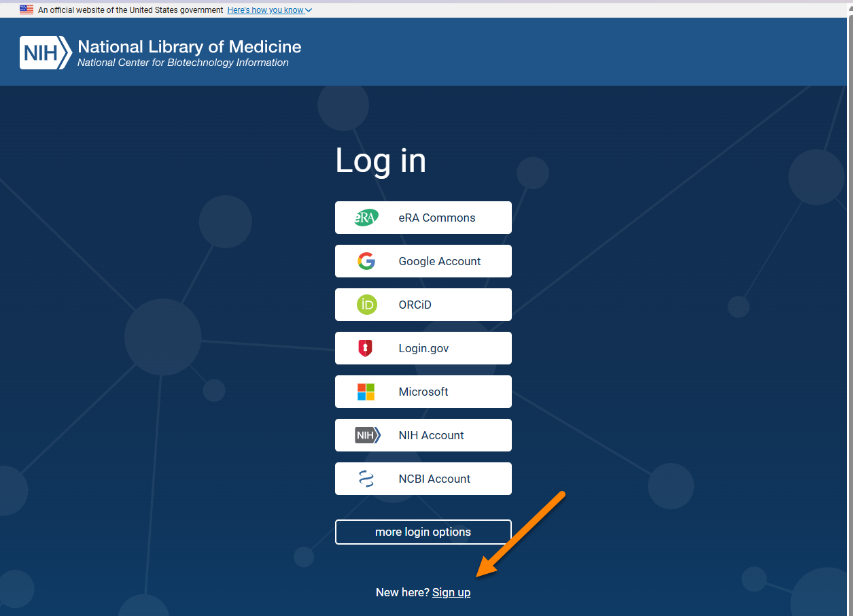Sign in with eRA Commons label
Viewport: 853px width, 616px height.
436,218
